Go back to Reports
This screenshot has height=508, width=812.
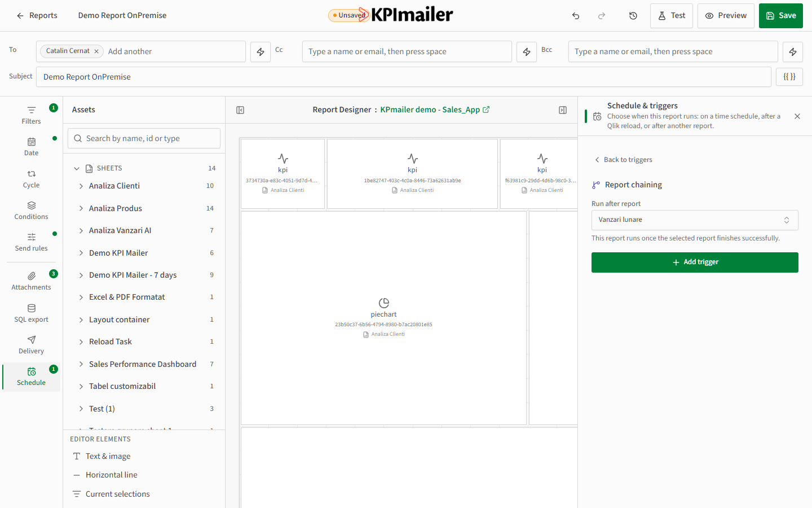[x=37, y=16]
